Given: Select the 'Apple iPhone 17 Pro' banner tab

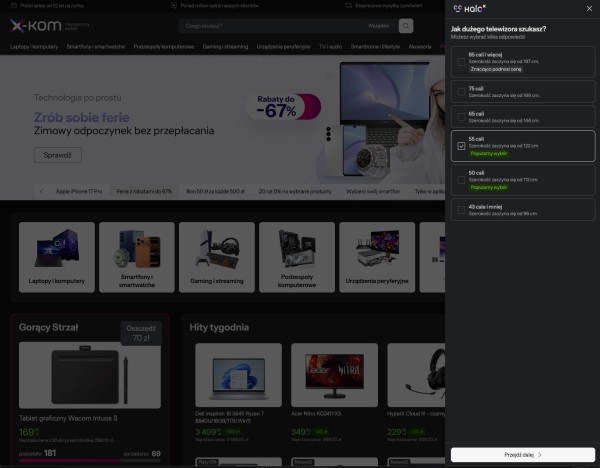Looking at the screenshot, I should pyautogui.click(x=79, y=191).
